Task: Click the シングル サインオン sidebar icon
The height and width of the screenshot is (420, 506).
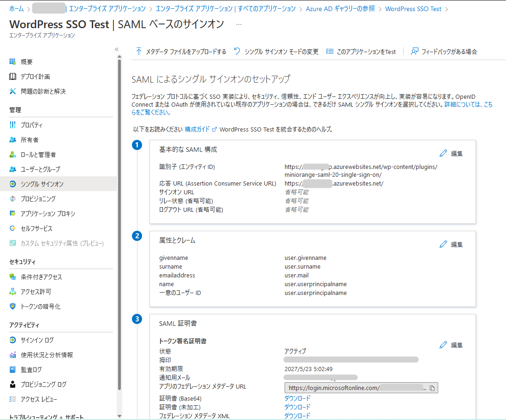Action: coord(12,184)
